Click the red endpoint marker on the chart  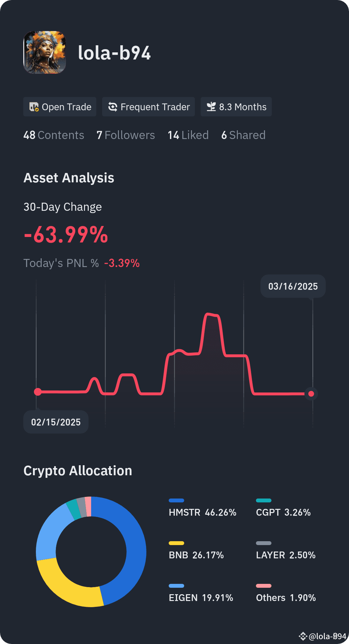tap(311, 394)
